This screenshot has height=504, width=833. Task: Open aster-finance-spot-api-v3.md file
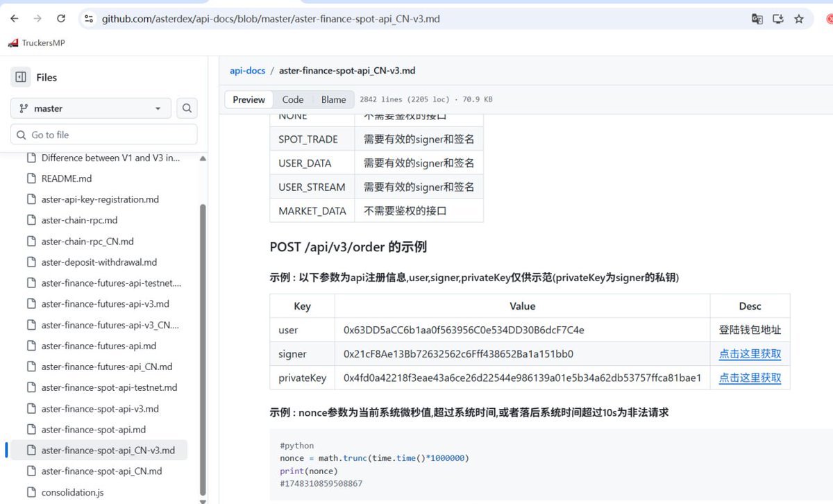click(x=100, y=409)
